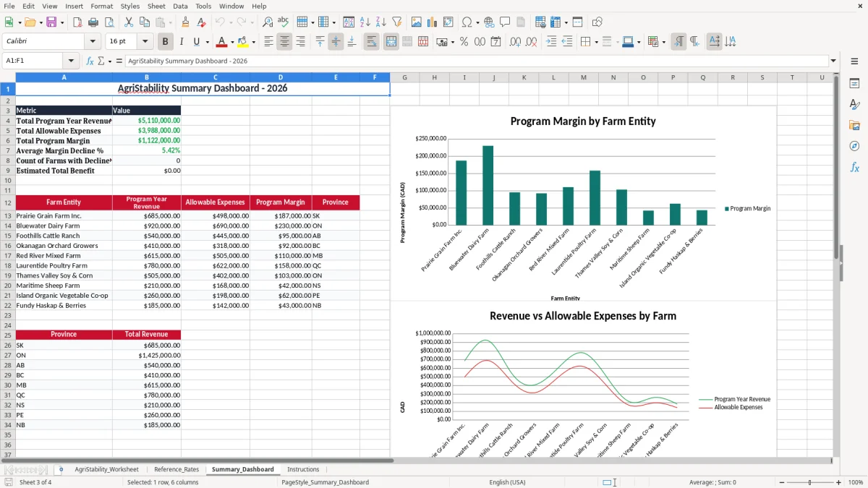The height and width of the screenshot is (488, 868).
Task: Open the Function Wizard fx icon
Action: [x=90, y=61]
